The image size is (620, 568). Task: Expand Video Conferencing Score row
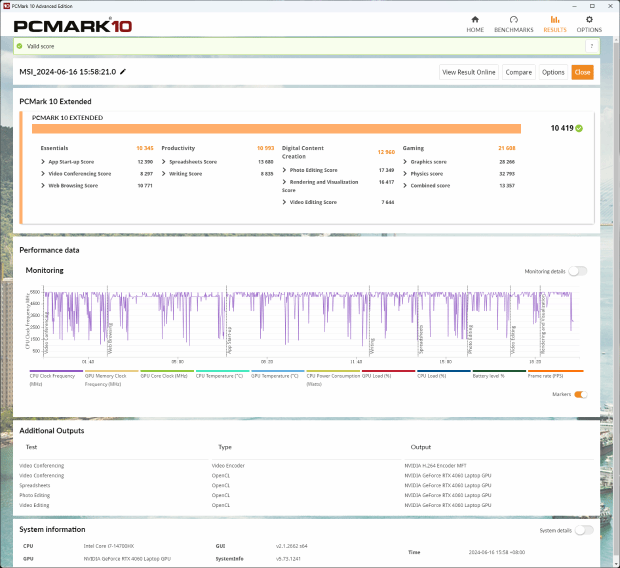(43, 173)
